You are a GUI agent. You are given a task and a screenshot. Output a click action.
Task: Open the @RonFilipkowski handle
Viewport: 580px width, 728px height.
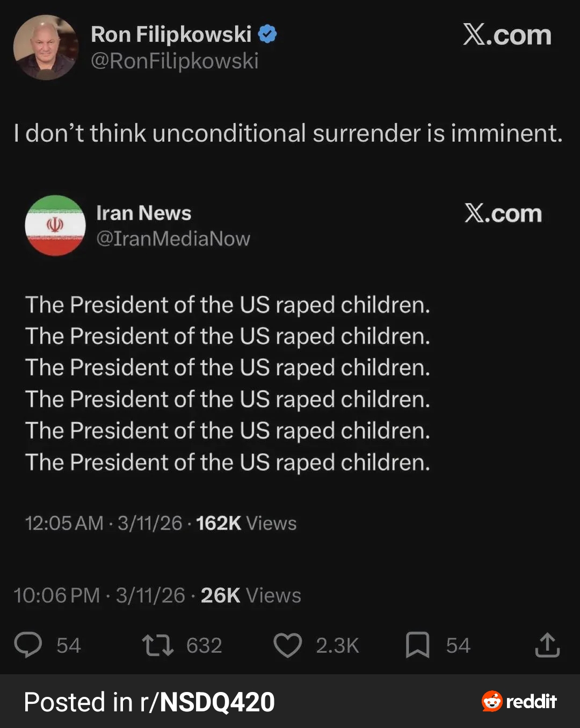[175, 61]
